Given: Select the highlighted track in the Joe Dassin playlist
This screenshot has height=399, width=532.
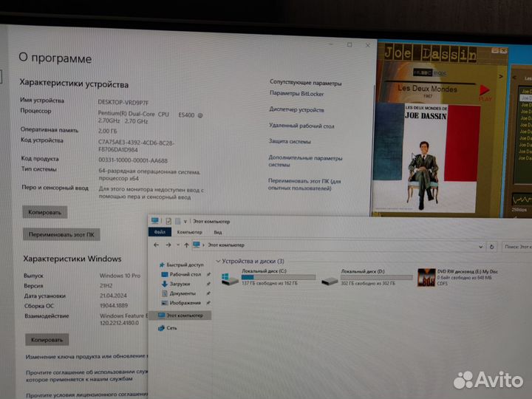Looking at the screenshot, I should [x=526, y=98].
